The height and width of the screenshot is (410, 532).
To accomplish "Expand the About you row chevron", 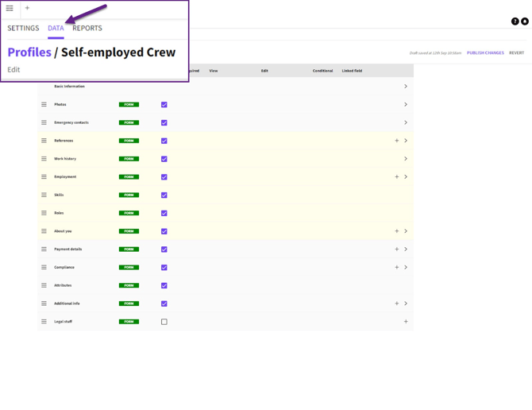I will (x=406, y=231).
